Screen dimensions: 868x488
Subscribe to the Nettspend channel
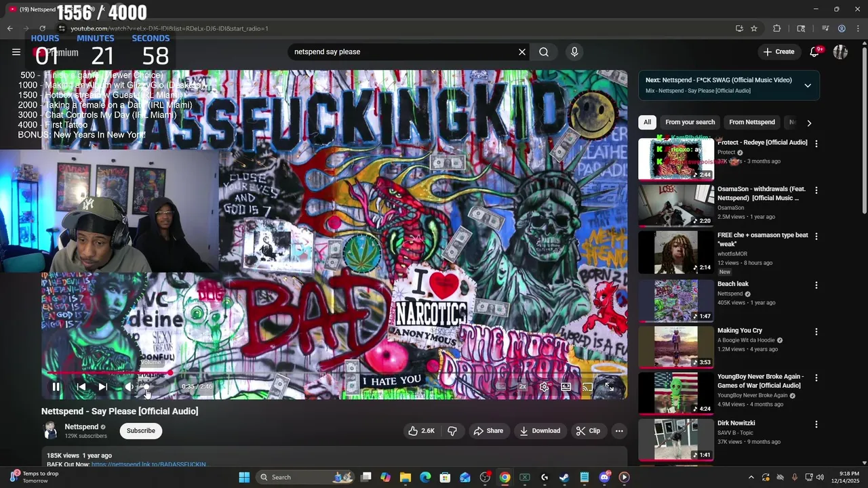141,431
